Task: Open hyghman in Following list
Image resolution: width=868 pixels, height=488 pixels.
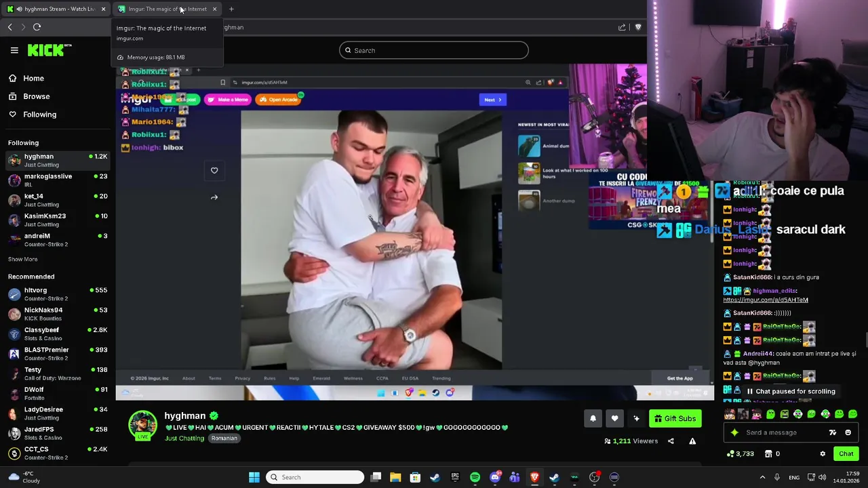Action: click(x=56, y=160)
